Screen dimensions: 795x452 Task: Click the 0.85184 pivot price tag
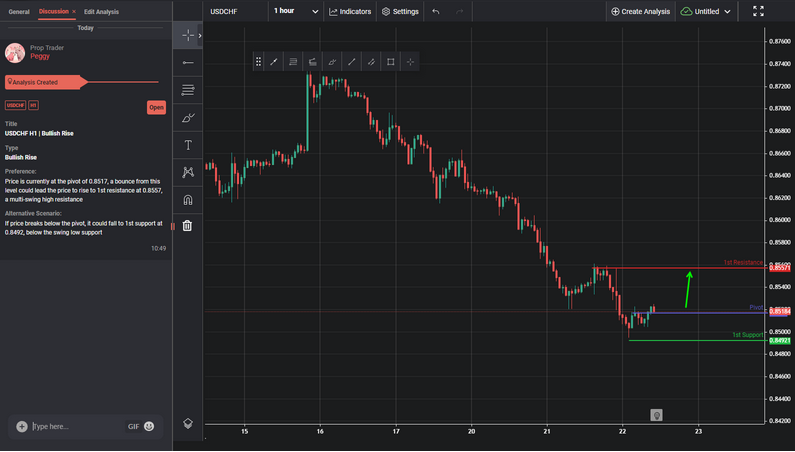point(779,311)
